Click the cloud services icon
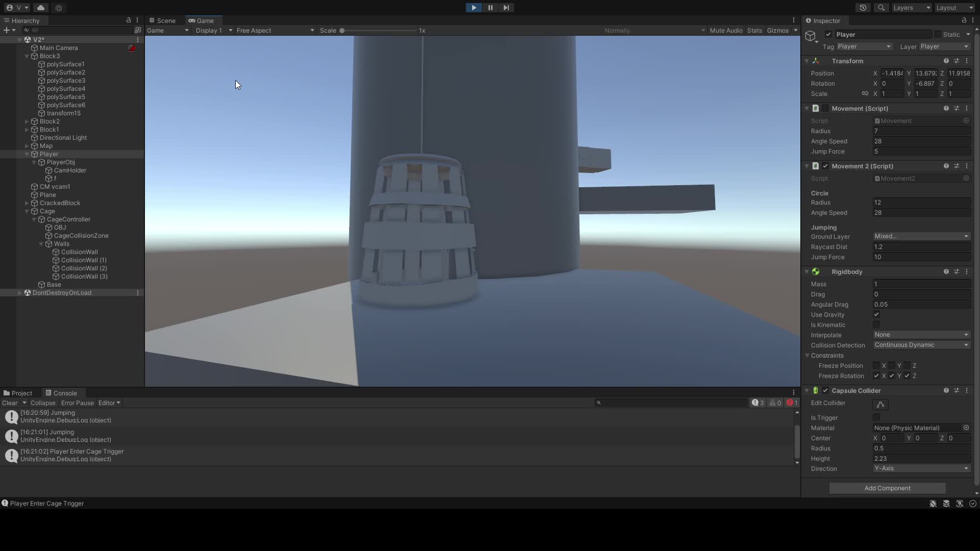Screen dimensions: 980x551 (x=41, y=8)
